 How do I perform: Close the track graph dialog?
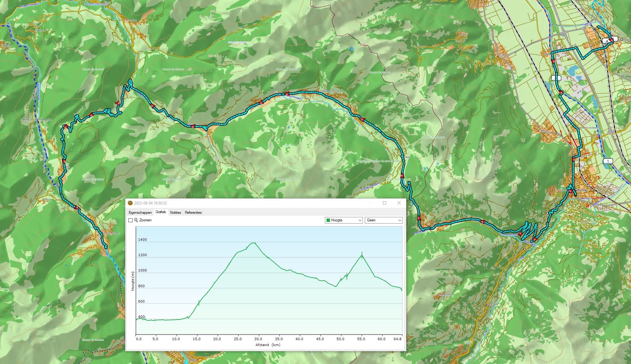click(399, 203)
